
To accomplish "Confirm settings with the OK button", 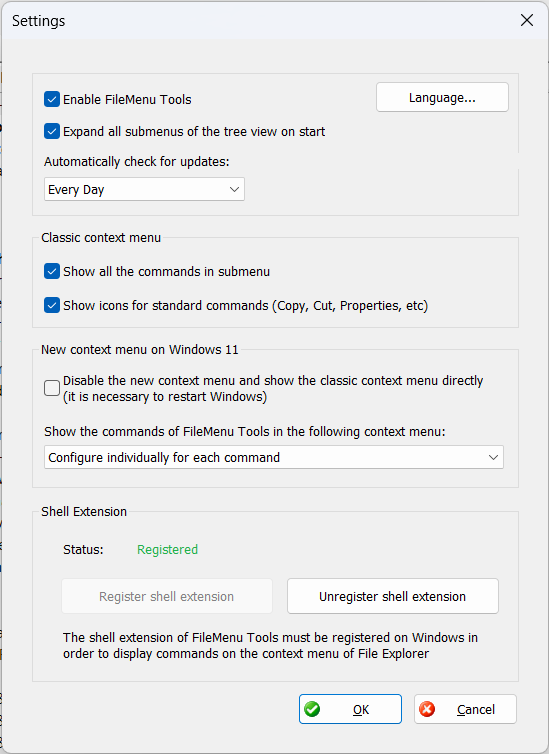I will (x=350, y=709).
